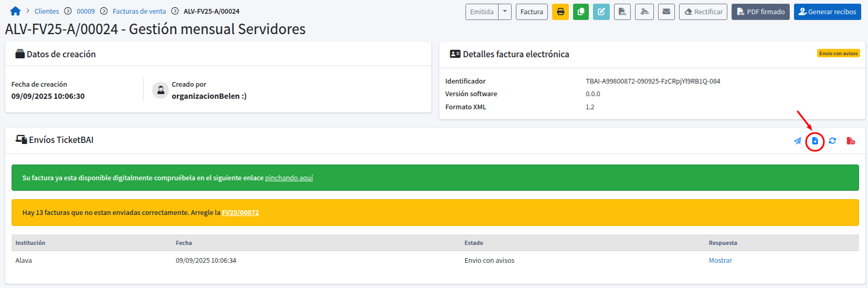Click the green duplicate invoice icon
The image size is (868, 288).
pos(581,12)
